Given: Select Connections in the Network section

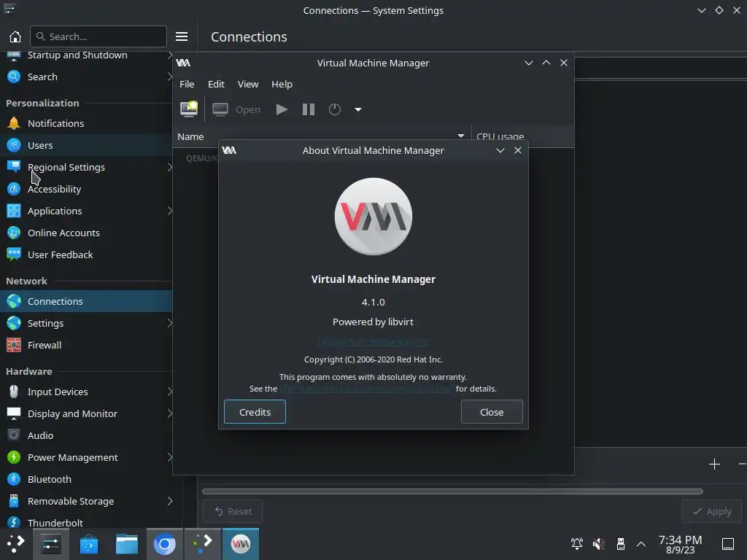Looking at the screenshot, I should click(86, 301).
